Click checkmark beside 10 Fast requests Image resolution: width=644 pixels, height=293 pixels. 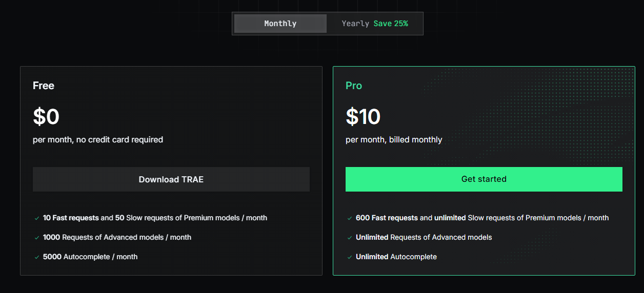tap(37, 218)
